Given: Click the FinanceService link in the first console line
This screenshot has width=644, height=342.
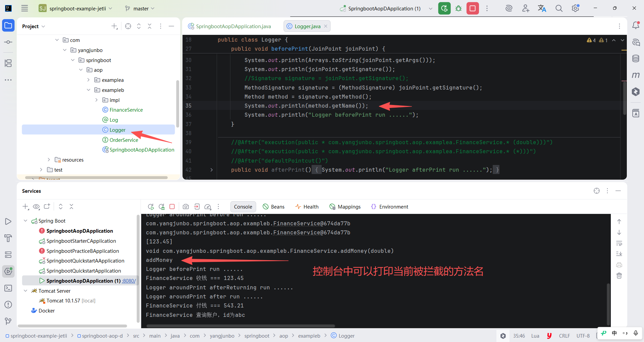Looking at the screenshot, I should click(297, 223).
